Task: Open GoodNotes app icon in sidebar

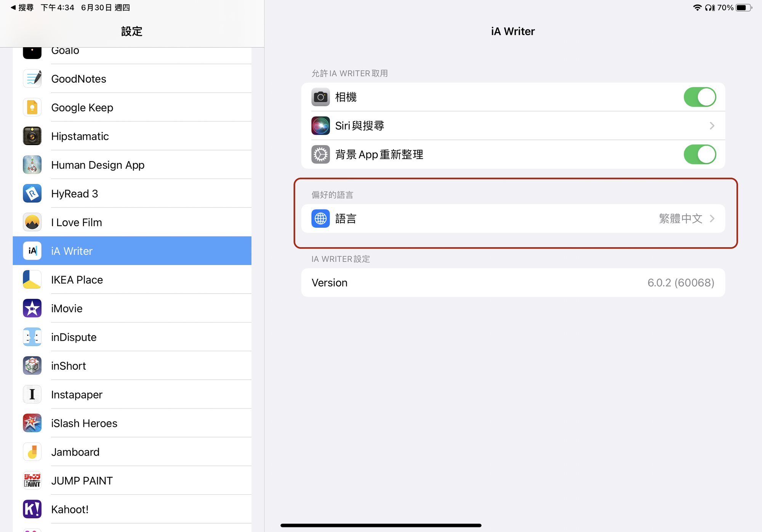Action: (x=32, y=79)
